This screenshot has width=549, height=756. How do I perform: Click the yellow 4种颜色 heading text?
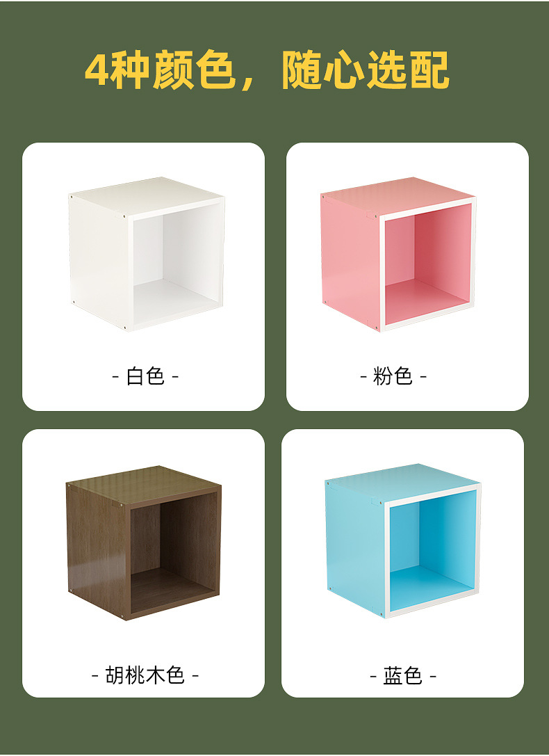[x=161, y=70]
